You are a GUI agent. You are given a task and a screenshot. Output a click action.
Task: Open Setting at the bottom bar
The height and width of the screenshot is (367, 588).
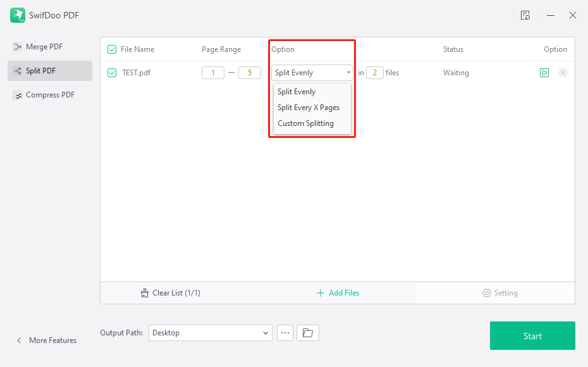500,292
